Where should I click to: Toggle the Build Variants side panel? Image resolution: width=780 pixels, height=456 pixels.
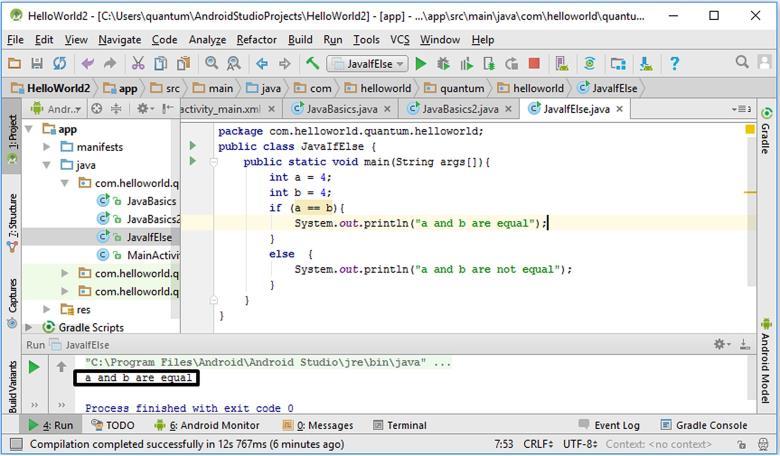[x=12, y=386]
